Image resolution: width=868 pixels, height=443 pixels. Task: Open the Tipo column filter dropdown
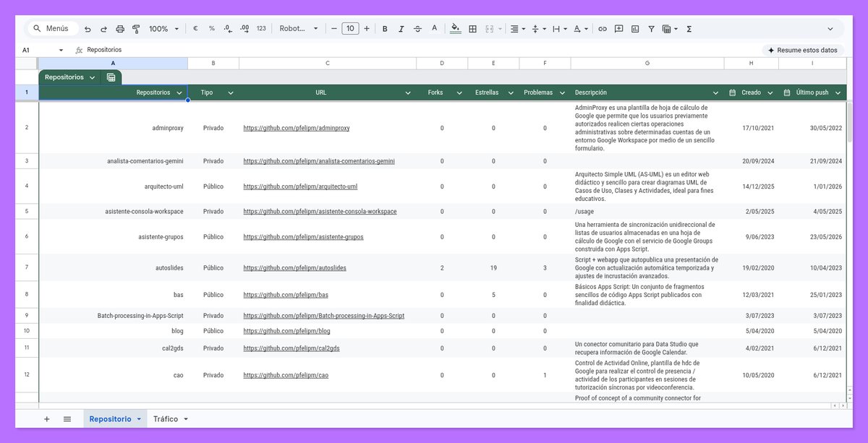231,93
